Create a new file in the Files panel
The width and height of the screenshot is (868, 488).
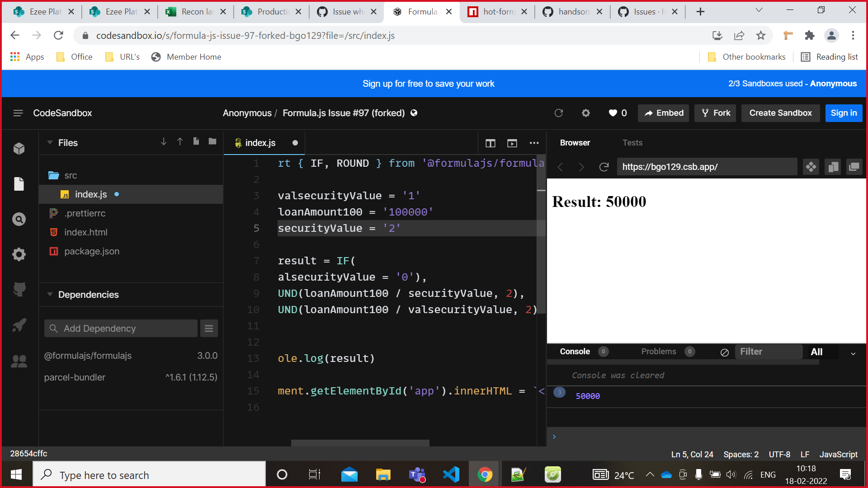[x=196, y=141]
